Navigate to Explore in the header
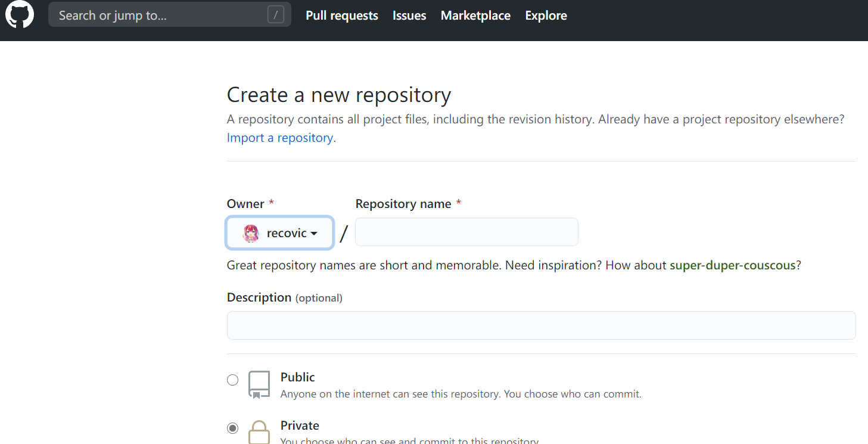This screenshot has height=444, width=868. click(x=546, y=15)
